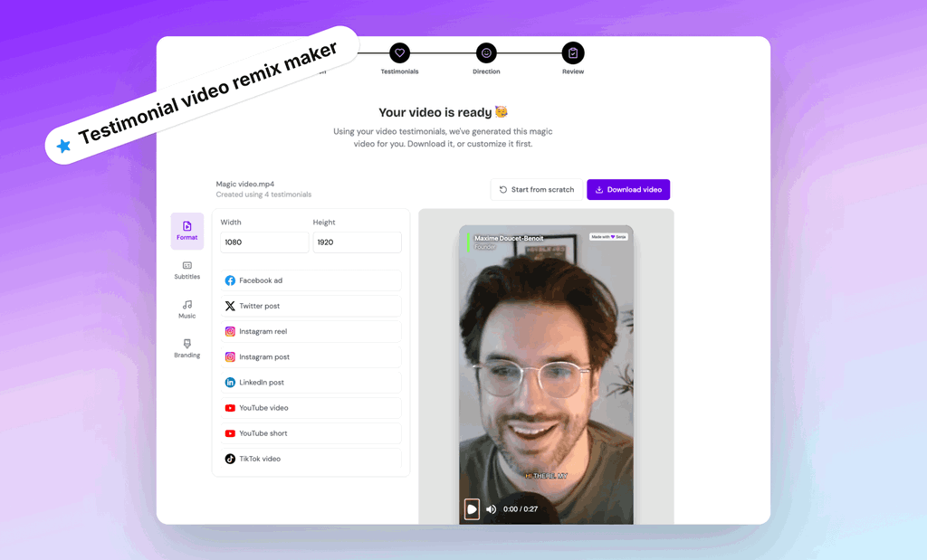The height and width of the screenshot is (560, 927).
Task: Click the Download video button
Action: click(628, 190)
